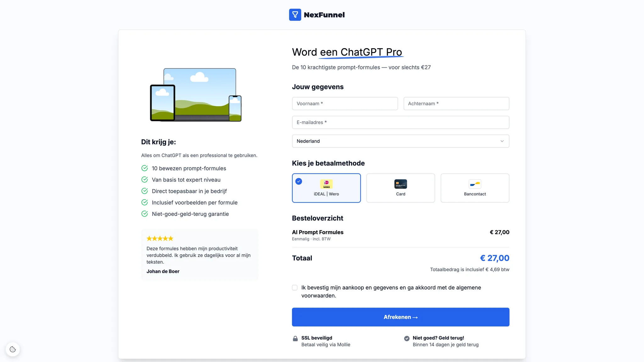Click the iDEAL Wero payment logo

point(326,184)
